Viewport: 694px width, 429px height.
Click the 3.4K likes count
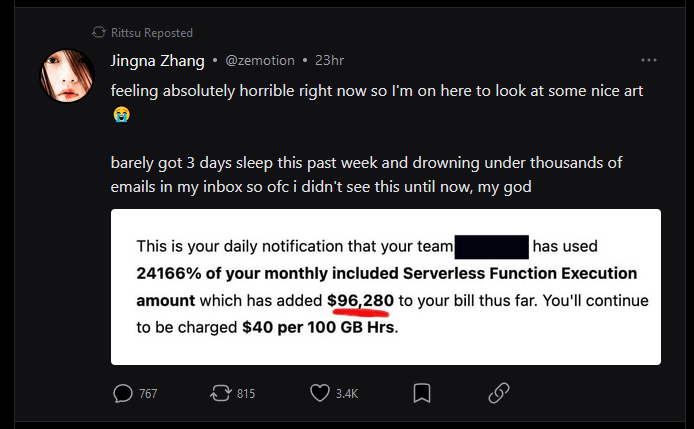point(347,394)
